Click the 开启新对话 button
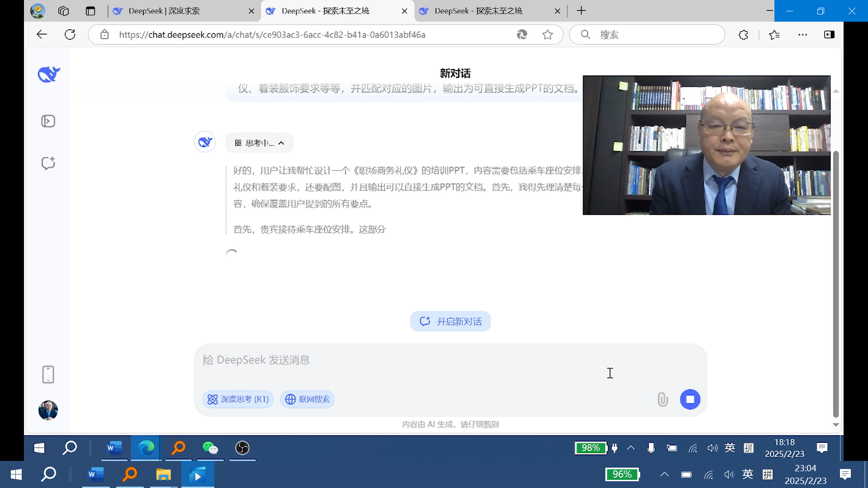Image resolution: width=868 pixels, height=488 pixels. (x=450, y=321)
